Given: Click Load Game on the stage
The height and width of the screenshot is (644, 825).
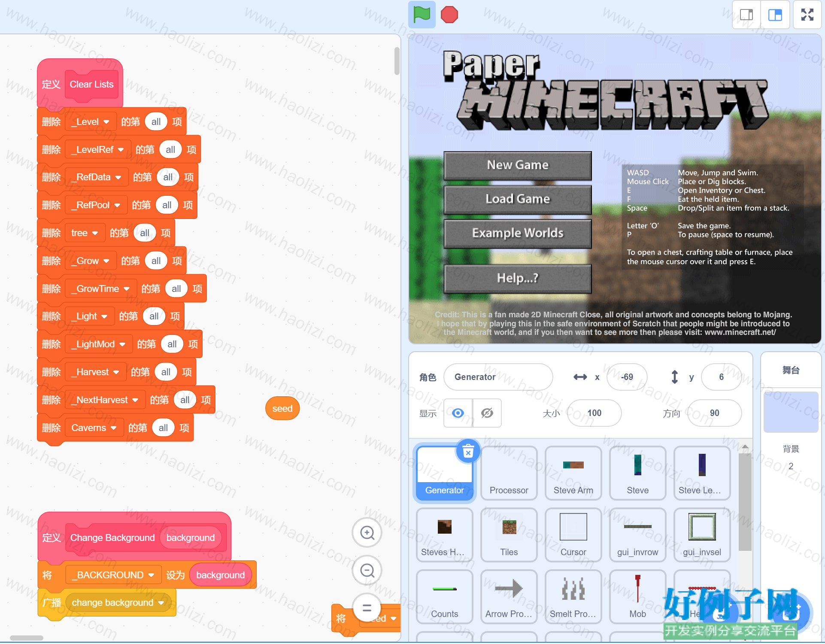Looking at the screenshot, I should pyautogui.click(x=518, y=199).
